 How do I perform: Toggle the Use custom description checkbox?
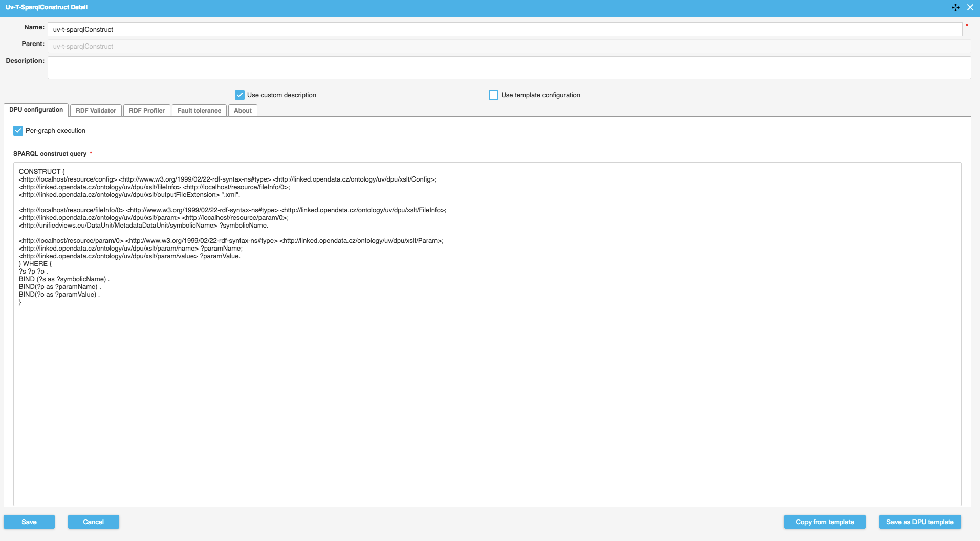point(239,95)
